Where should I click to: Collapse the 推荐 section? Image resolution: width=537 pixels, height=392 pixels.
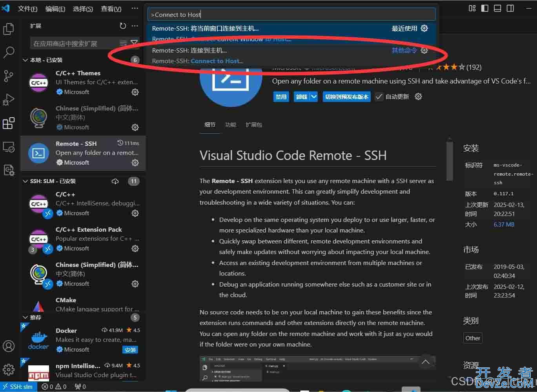25,317
